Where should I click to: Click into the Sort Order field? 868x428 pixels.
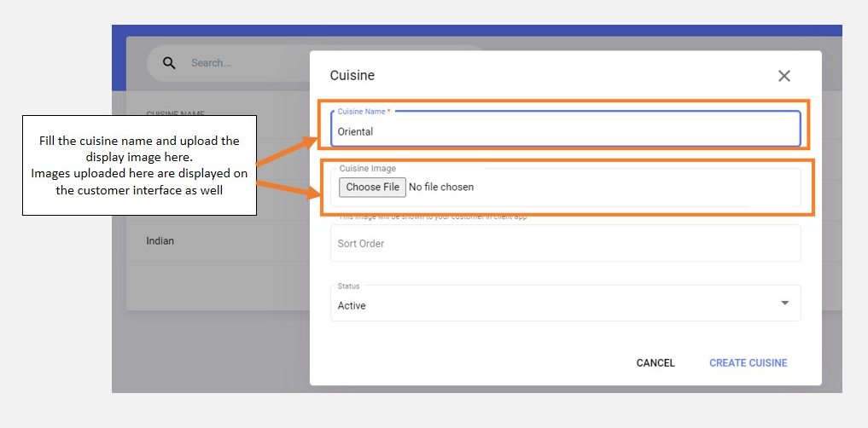coord(563,244)
